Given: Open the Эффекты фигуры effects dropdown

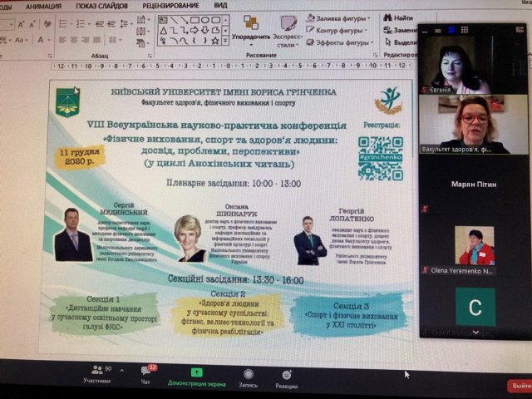Looking at the screenshot, I should point(341,43).
